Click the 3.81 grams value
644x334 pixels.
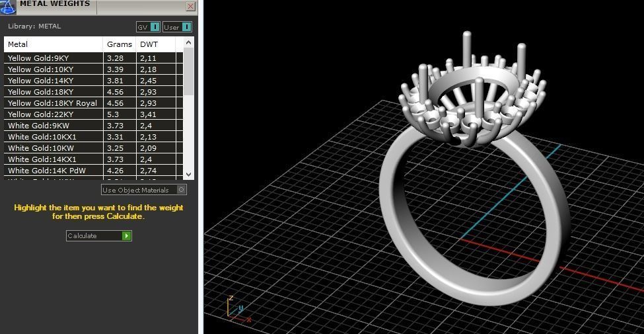pos(114,81)
